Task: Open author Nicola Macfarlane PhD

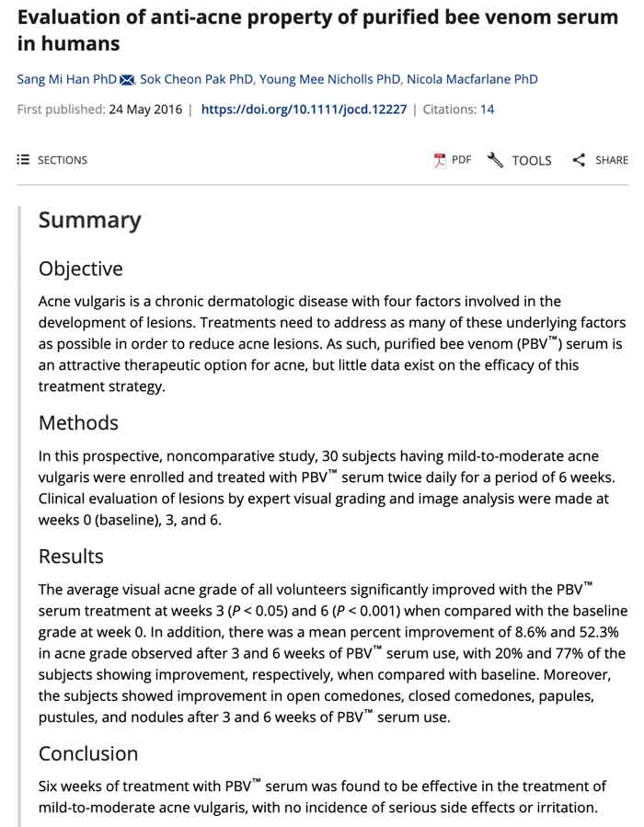Action: [472, 79]
